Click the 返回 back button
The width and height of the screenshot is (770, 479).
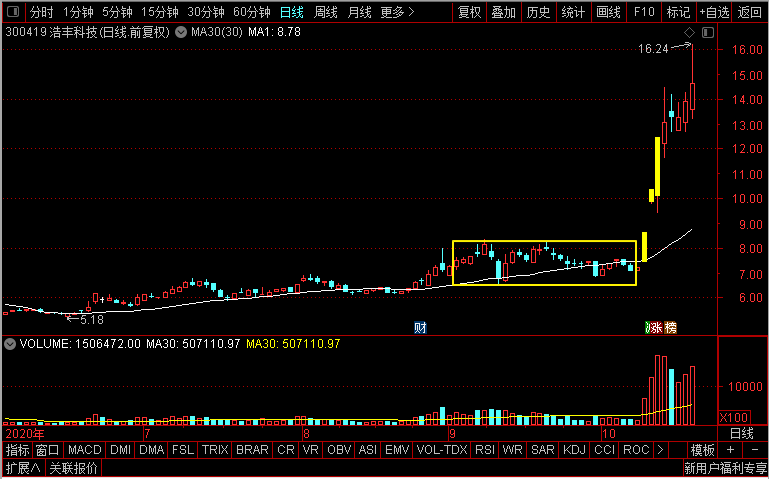pos(749,13)
